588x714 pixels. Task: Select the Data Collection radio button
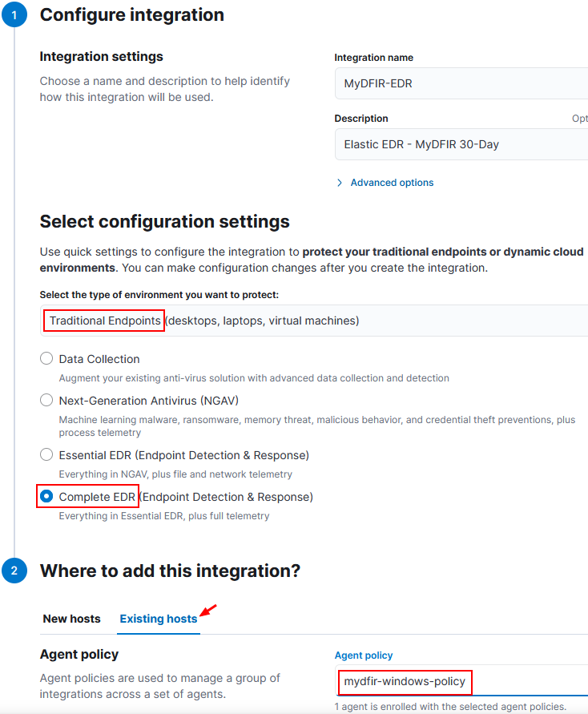(46, 358)
